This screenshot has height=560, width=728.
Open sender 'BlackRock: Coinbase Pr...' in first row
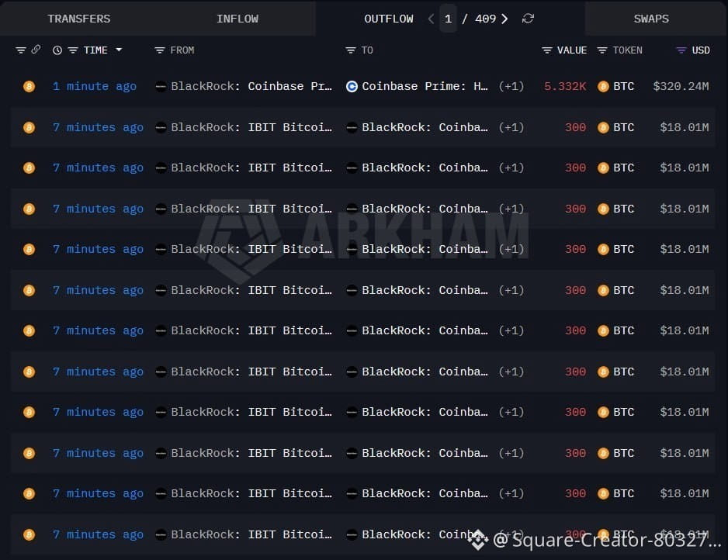[251, 86]
